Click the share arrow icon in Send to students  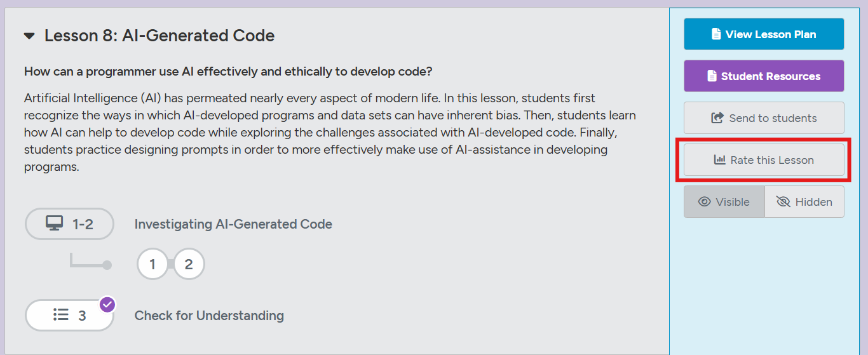point(717,118)
